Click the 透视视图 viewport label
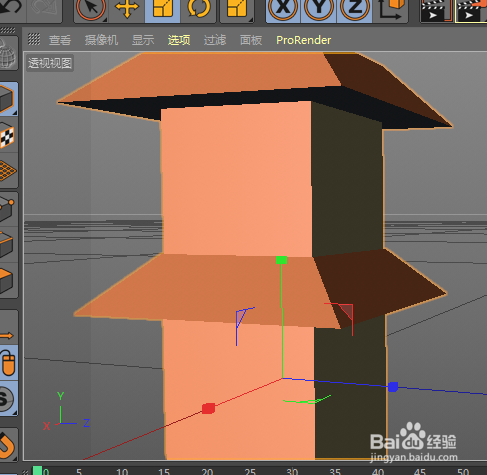 tap(50, 63)
